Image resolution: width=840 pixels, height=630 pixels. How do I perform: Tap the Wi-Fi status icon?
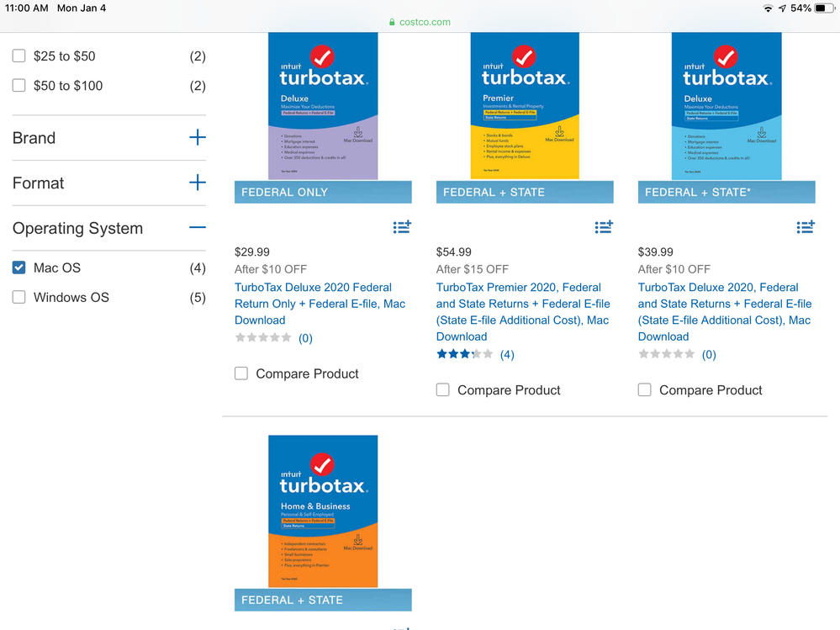(768, 8)
